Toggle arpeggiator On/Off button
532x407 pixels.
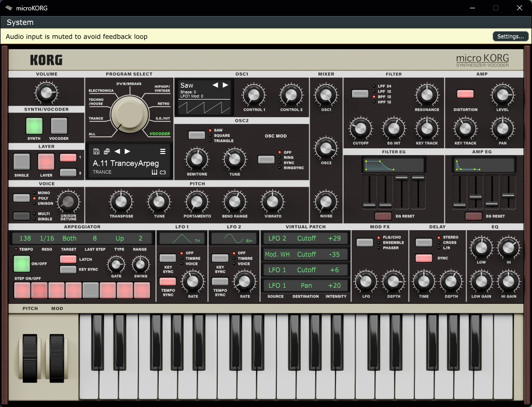coord(22,264)
